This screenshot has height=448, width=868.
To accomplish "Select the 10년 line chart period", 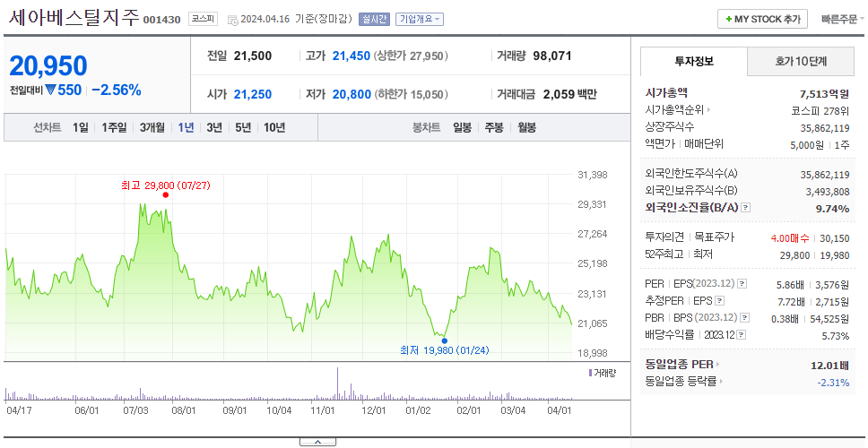I will point(274,128).
